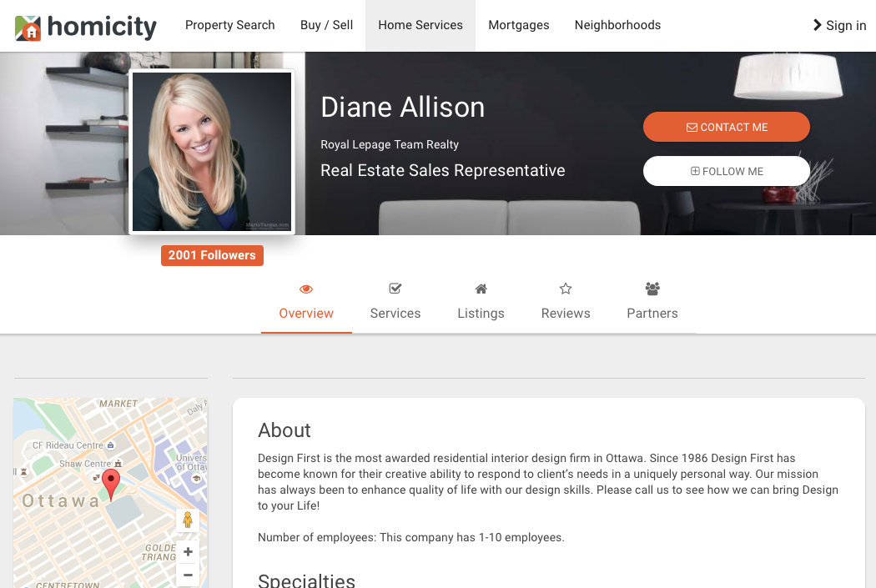Click the red location pin on the map
This screenshot has width=876, height=588.
click(111, 484)
